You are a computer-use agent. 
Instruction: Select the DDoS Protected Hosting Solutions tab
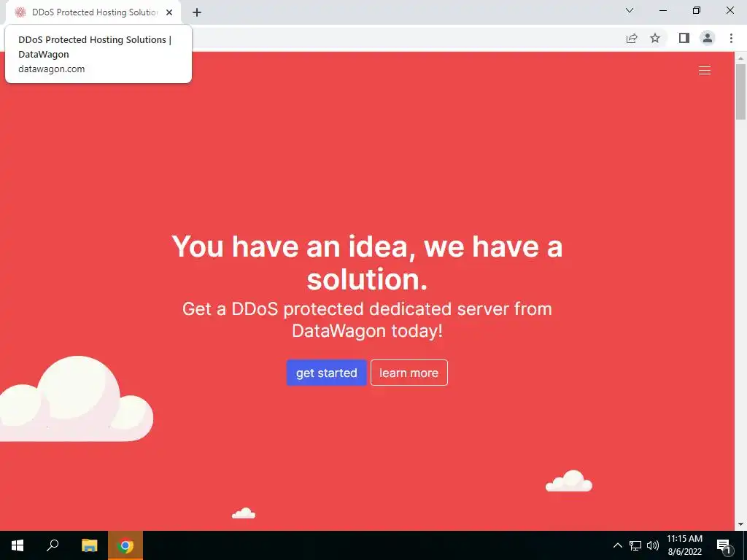(x=94, y=12)
